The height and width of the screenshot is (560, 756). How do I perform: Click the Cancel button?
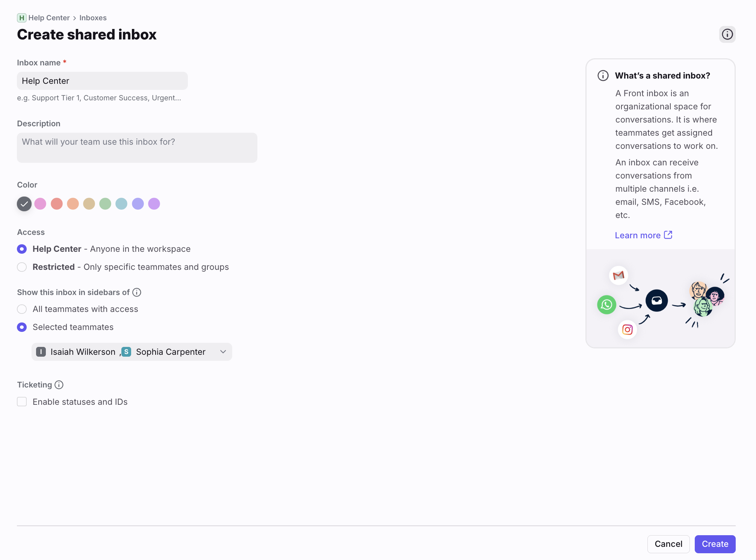click(x=668, y=544)
